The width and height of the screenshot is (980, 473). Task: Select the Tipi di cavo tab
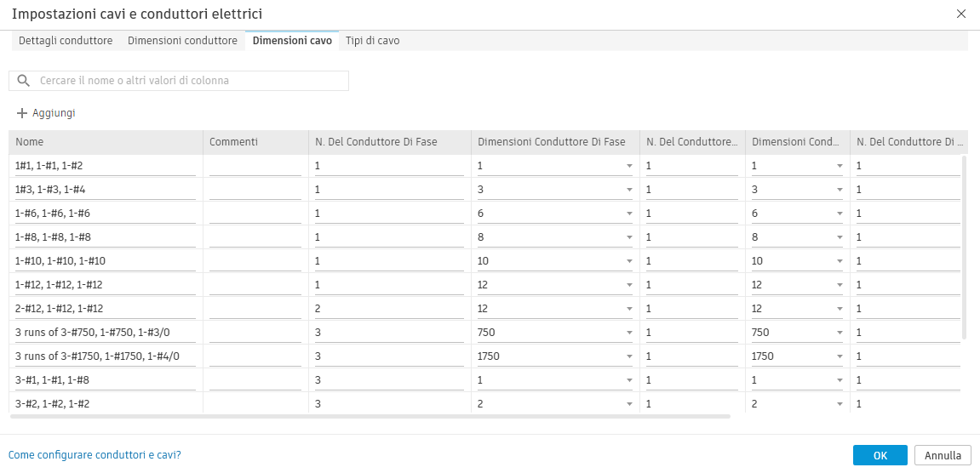point(372,41)
